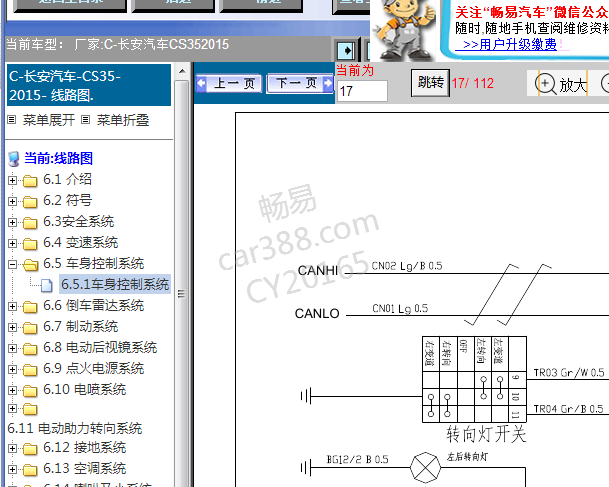609x487 pixels.
Task: Click the open folder icon of 6.5 车身控制系统
Action: 30,264
